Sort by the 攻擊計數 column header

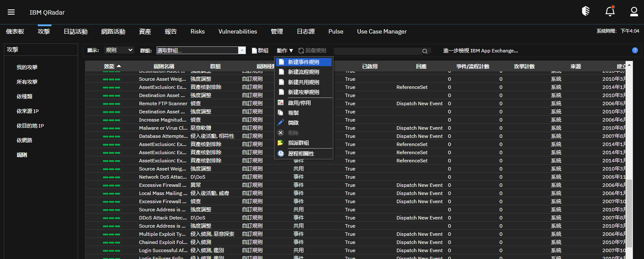point(524,66)
